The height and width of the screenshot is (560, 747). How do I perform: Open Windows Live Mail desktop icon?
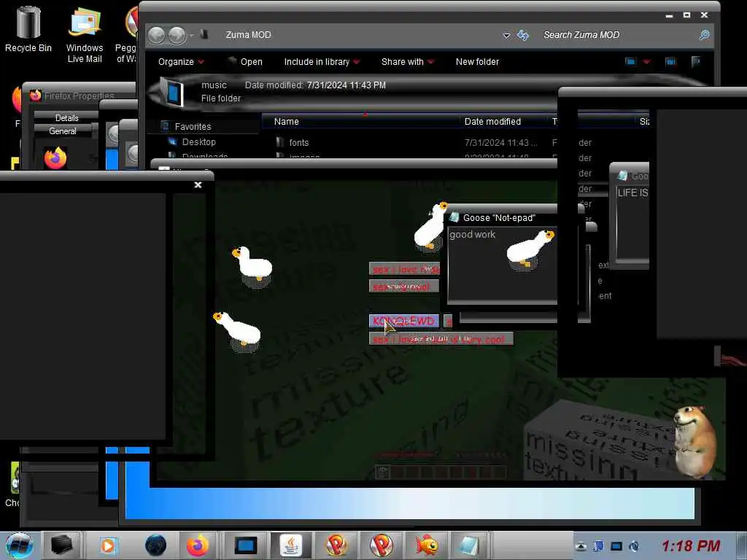pos(85,34)
